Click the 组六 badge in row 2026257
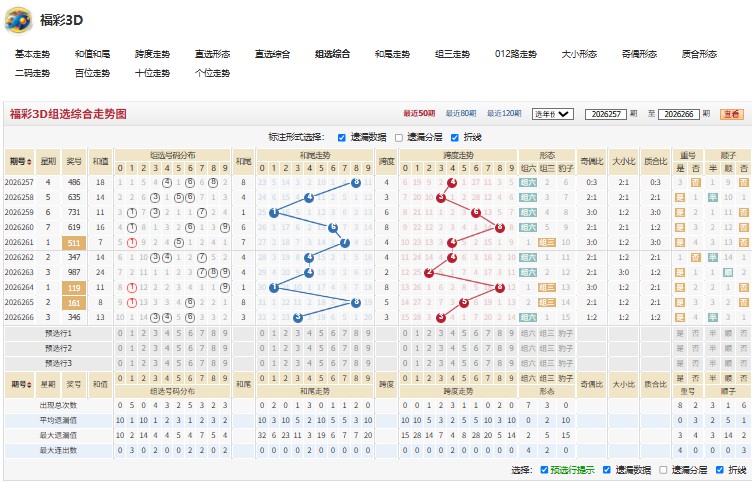The height and width of the screenshot is (483, 752). click(x=528, y=182)
